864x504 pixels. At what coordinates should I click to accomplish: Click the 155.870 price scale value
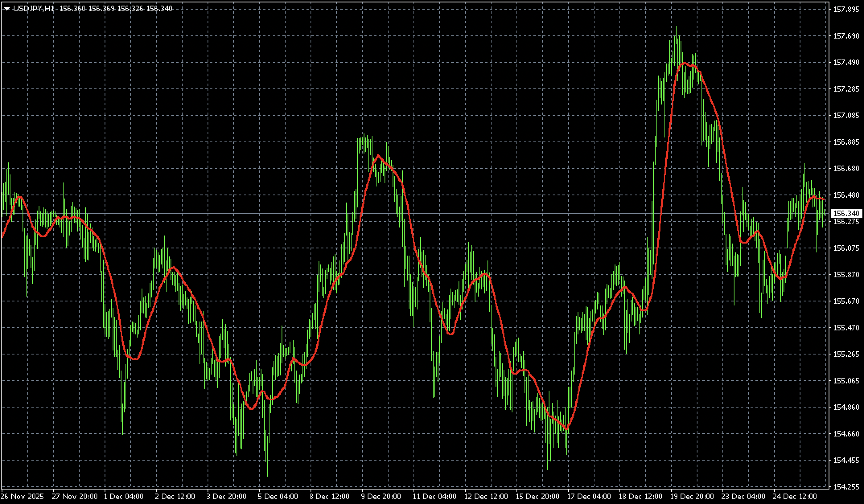846,275
